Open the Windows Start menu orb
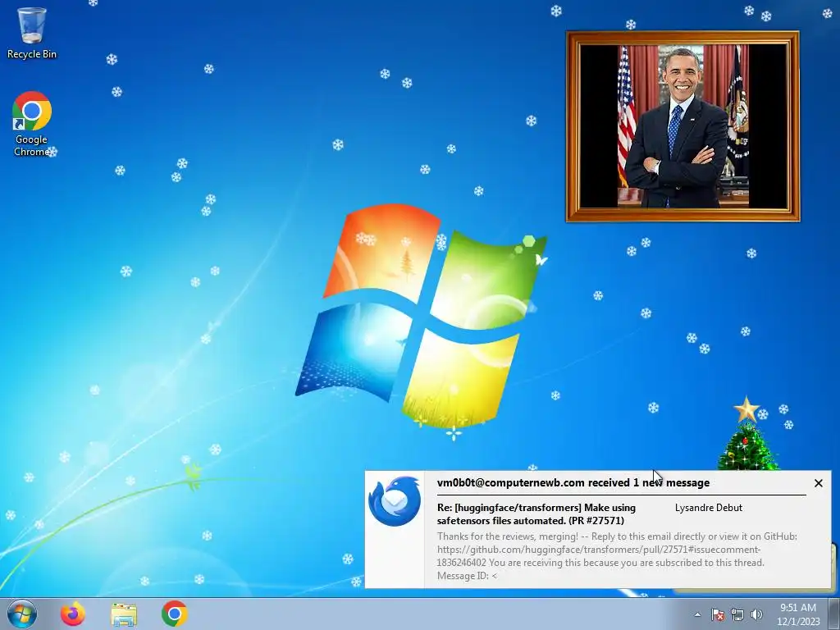840x630 pixels. [22, 614]
